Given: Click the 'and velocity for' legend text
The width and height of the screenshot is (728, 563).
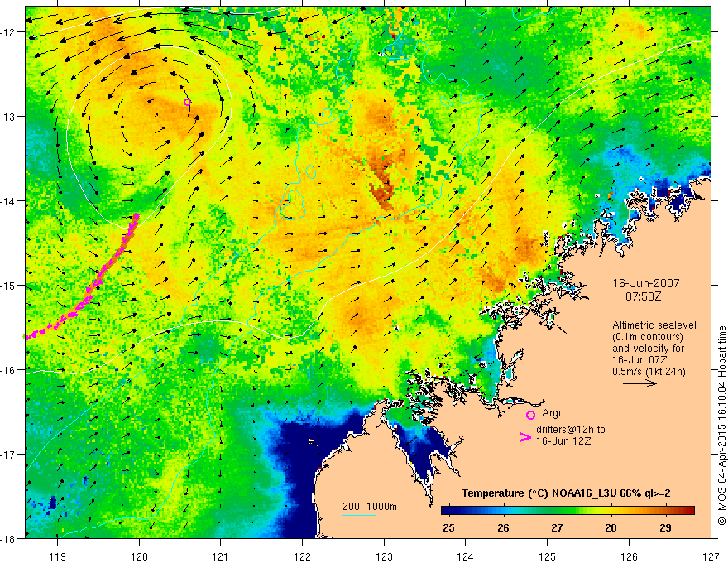Looking at the screenshot, I should coord(648,349).
